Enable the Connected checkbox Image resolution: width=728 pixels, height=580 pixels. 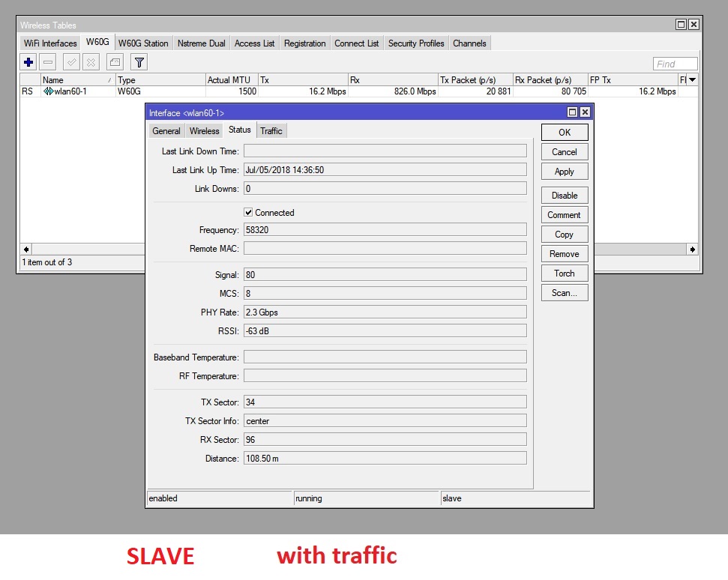248,212
